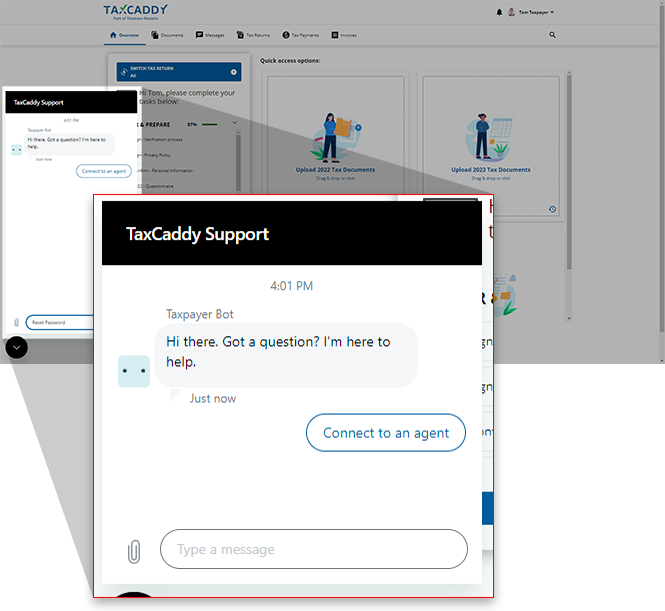Image resolution: width=665 pixels, height=611 pixels.
Task: Minimize the chat with the round chevron button
Action: click(17, 347)
